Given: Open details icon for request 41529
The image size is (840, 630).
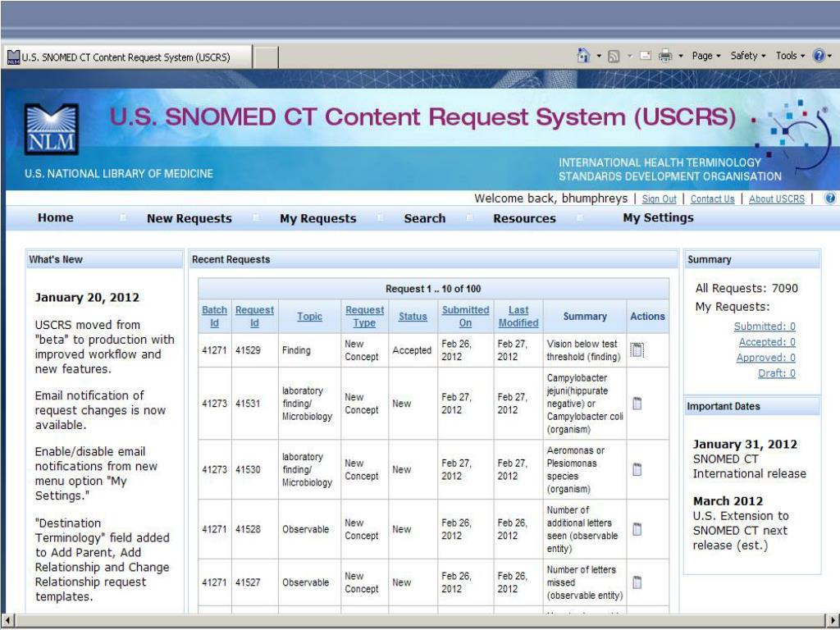Looking at the screenshot, I should (637, 349).
